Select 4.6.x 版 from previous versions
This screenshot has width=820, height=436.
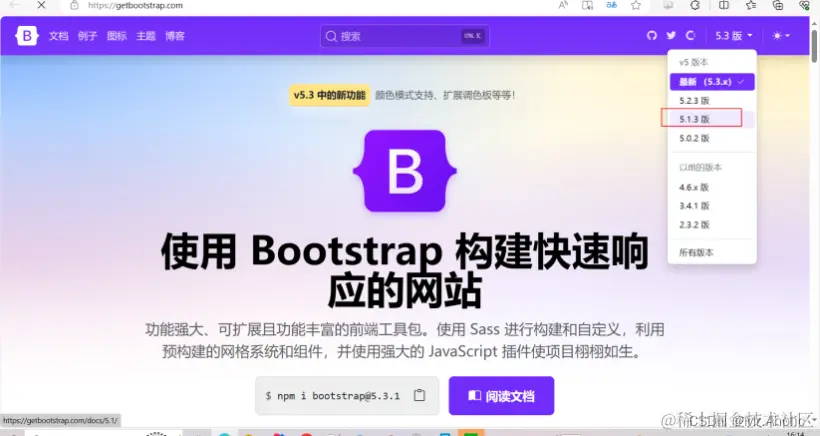(x=712, y=187)
